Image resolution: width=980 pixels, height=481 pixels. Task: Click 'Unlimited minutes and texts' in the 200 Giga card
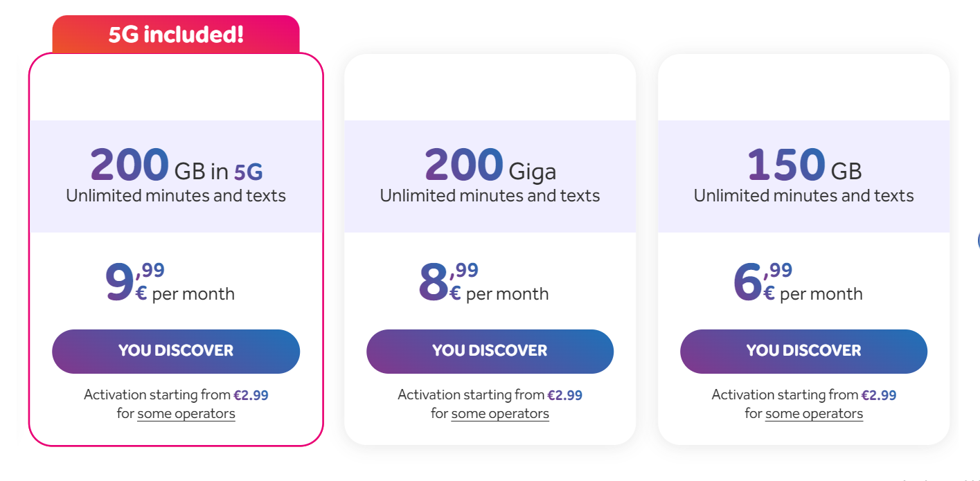(x=490, y=196)
